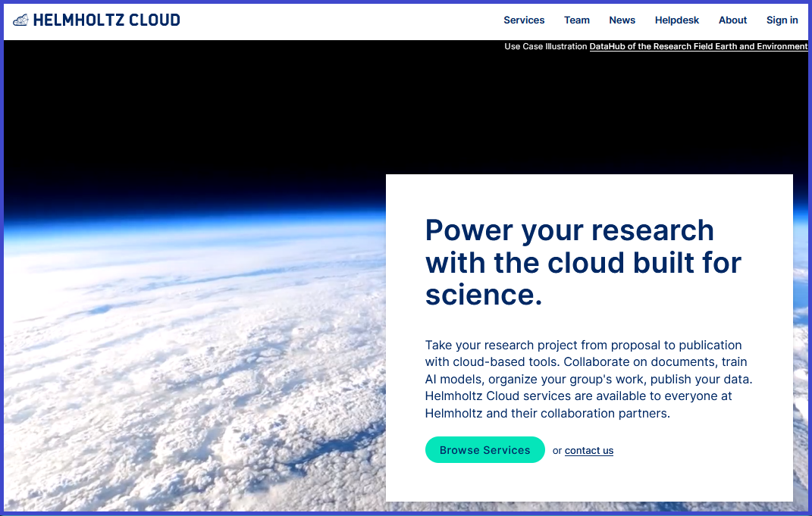Go to the Team page
The height and width of the screenshot is (516, 812).
pyautogui.click(x=577, y=20)
